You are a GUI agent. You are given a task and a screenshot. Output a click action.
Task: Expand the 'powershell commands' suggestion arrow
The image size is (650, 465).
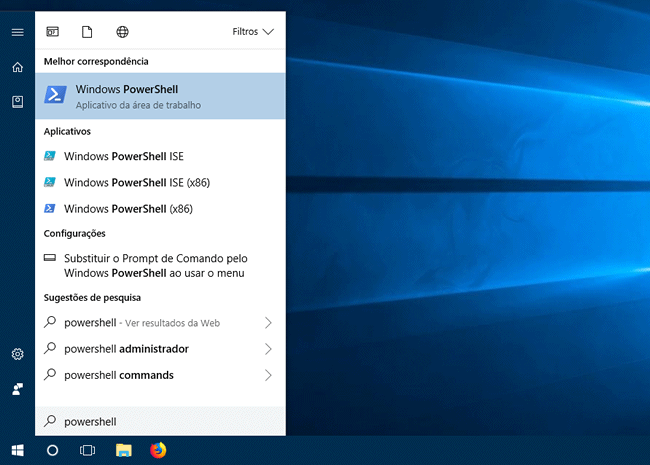tap(268, 375)
